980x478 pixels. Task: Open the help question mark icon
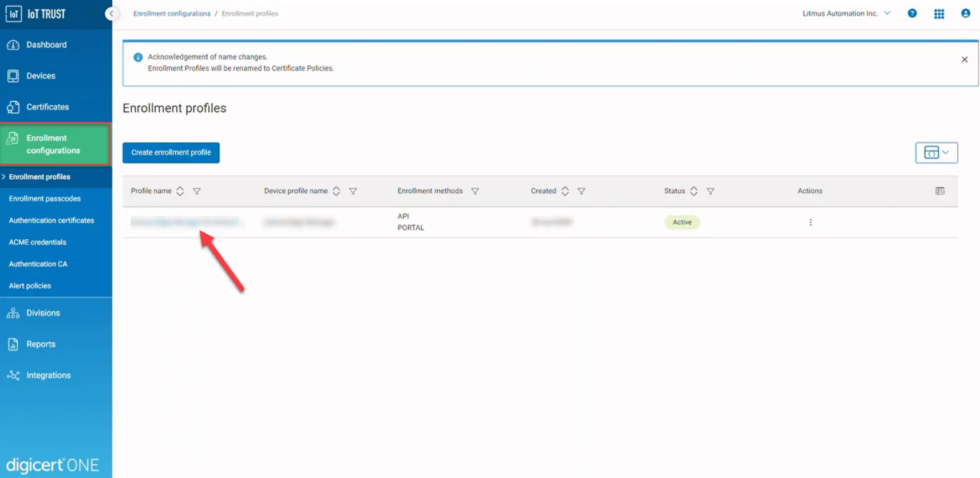point(912,13)
